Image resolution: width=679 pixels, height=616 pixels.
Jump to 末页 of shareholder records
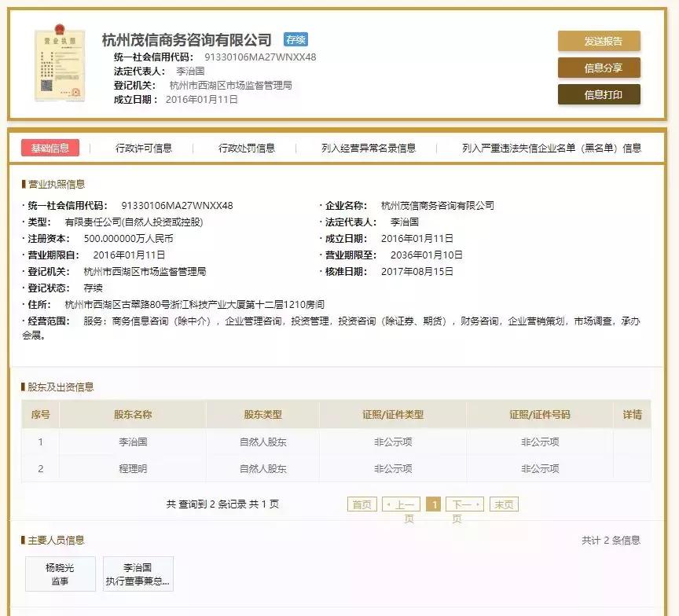pyautogui.click(x=503, y=504)
